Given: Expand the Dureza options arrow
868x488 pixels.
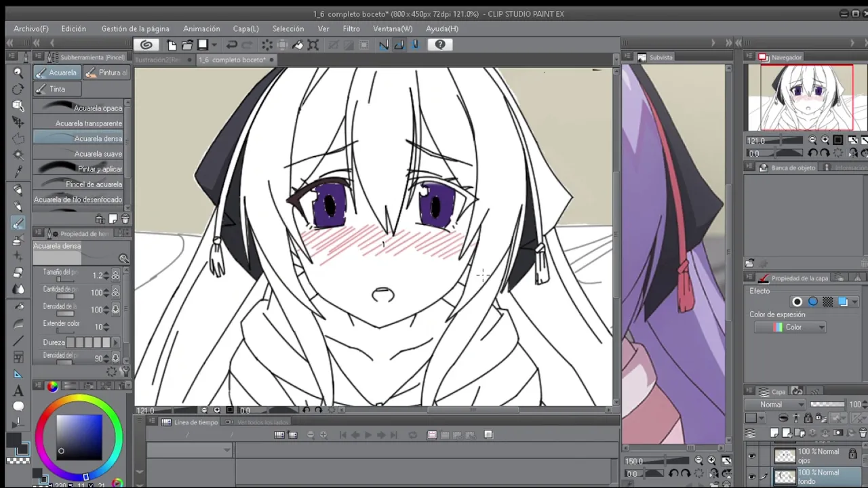Looking at the screenshot, I should pos(115,343).
